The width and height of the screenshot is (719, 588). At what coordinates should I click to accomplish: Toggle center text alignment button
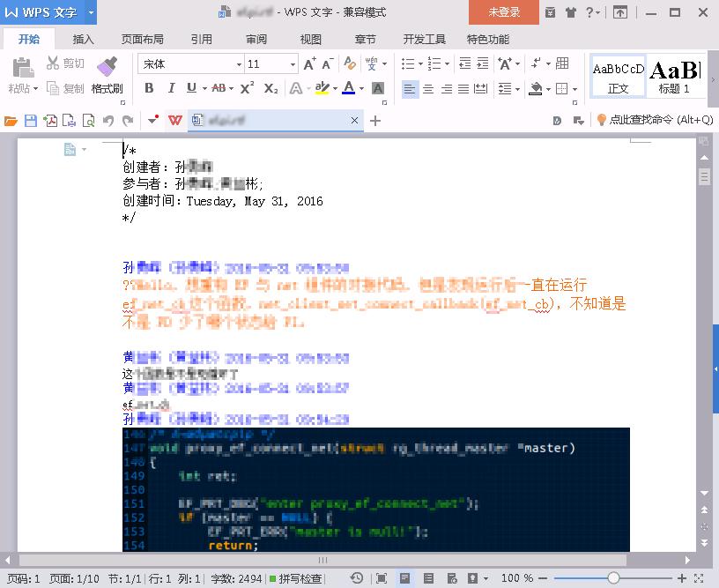pyautogui.click(x=428, y=88)
